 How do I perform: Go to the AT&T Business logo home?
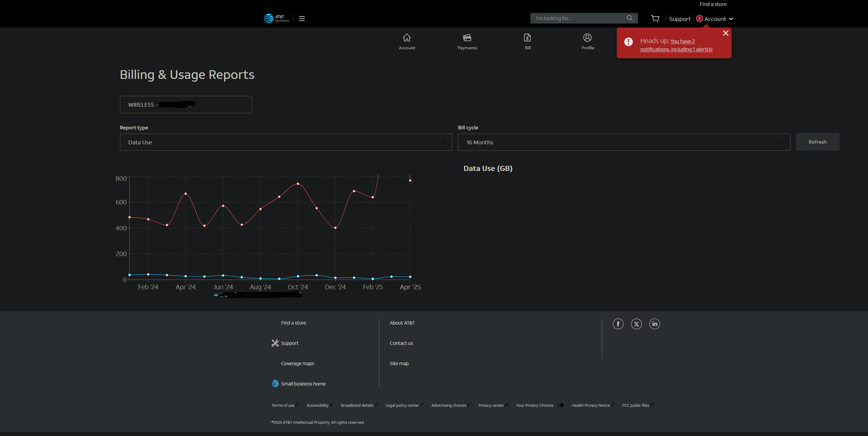pyautogui.click(x=276, y=19)
